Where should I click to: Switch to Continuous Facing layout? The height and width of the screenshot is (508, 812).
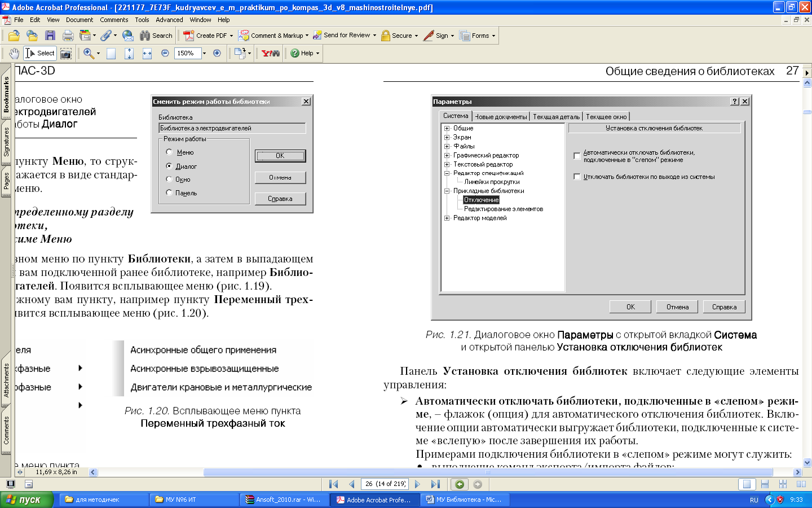783,484
